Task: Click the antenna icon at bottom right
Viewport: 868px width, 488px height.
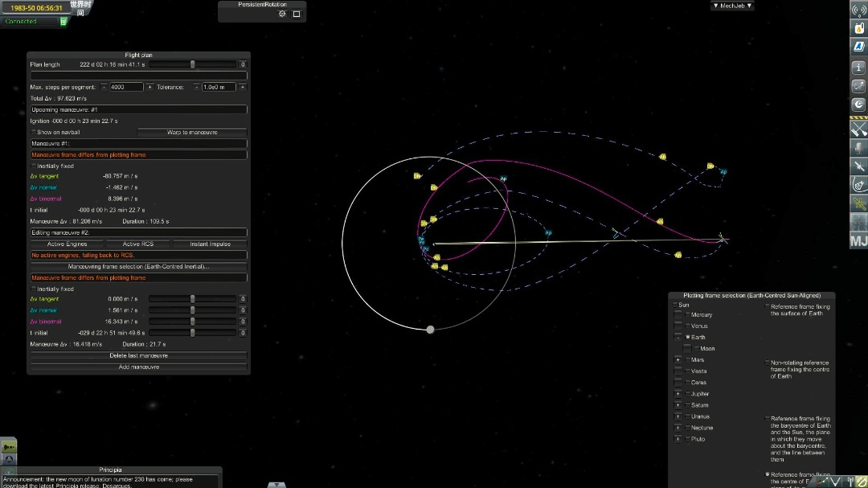Action: click(x=850, y=482)
